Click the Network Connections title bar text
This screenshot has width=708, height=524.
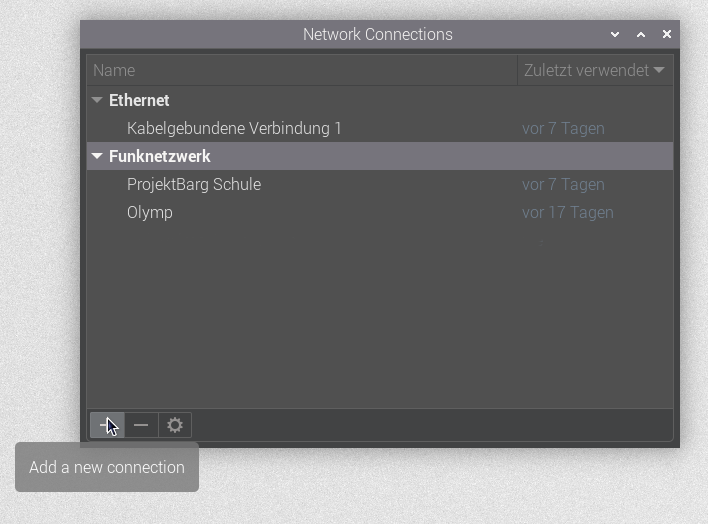point(378,34)
